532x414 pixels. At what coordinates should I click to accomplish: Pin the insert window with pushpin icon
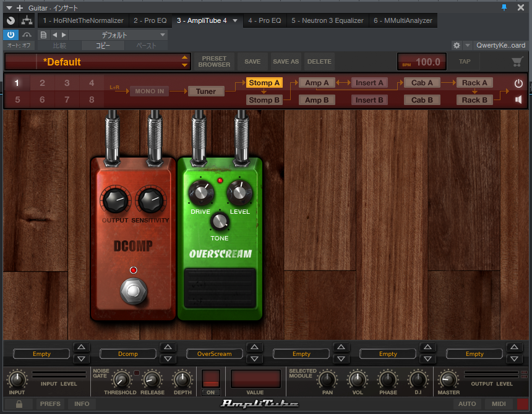click(x=504, y=7)
